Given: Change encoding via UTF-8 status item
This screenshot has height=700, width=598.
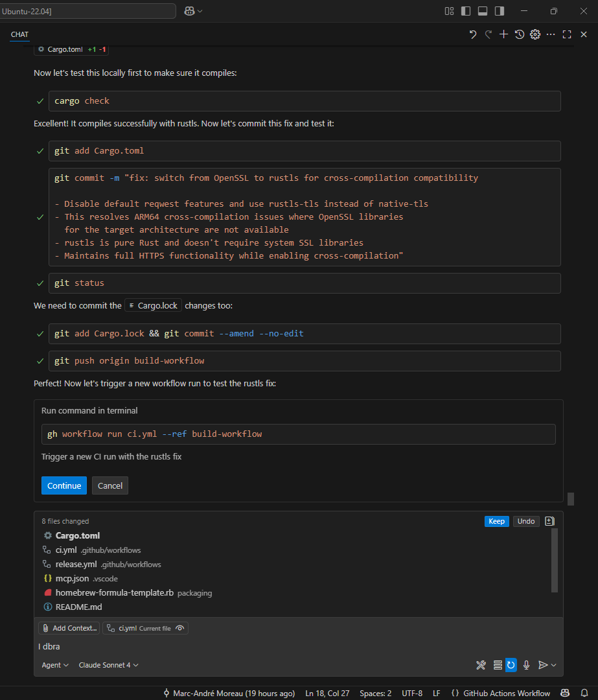Looking at the screenshot, I should [x=412, y=694].
